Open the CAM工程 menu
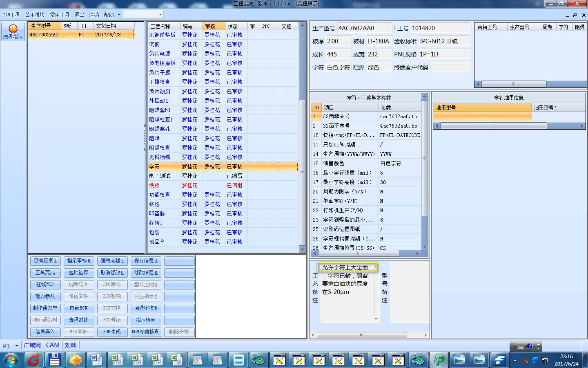The height and width of the screenshot is (368, 588). coord(11,15)
